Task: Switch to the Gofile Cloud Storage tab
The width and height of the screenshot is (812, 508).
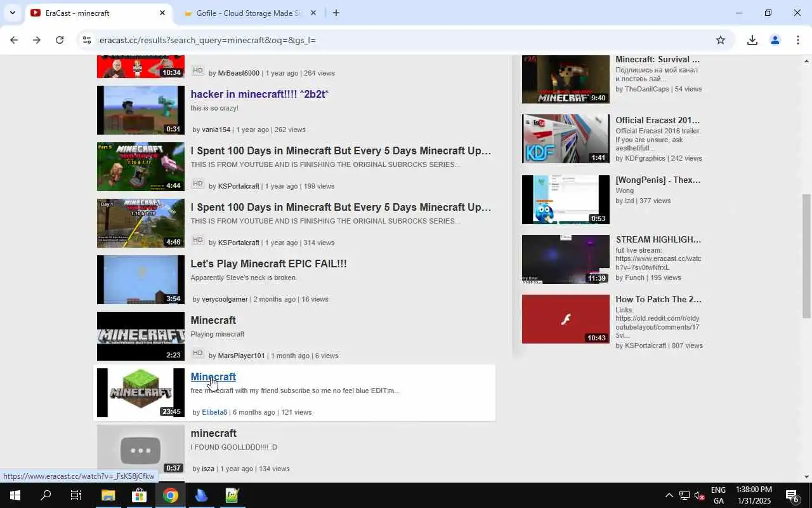Action: tap(248, 13)
